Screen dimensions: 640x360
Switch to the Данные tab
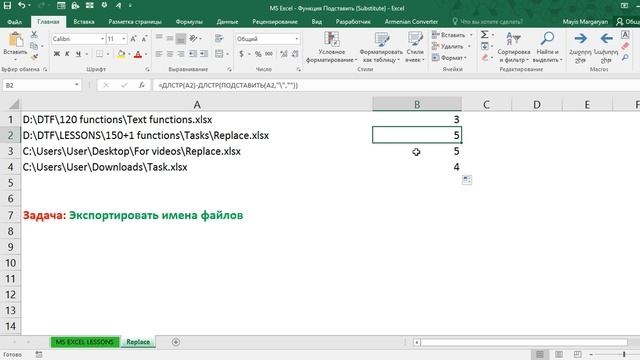click(x=227, y=22)
